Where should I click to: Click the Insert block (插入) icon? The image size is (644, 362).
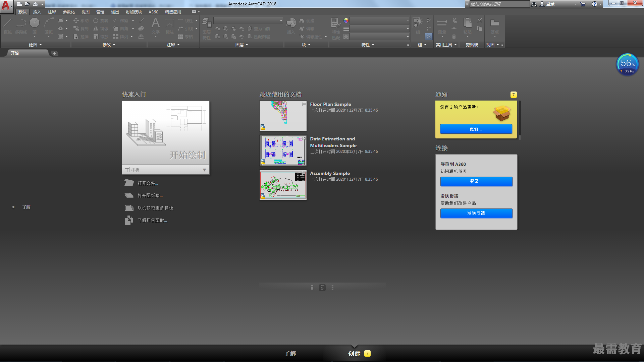point(291,26)
